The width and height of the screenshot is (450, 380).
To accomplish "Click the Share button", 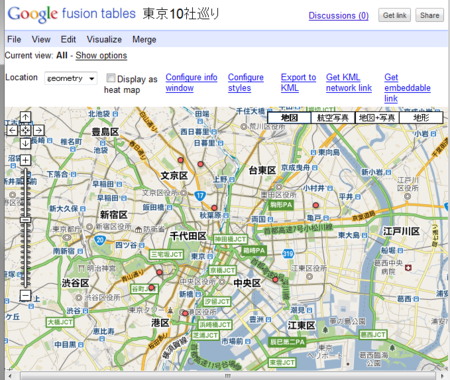I will (429, 15).
